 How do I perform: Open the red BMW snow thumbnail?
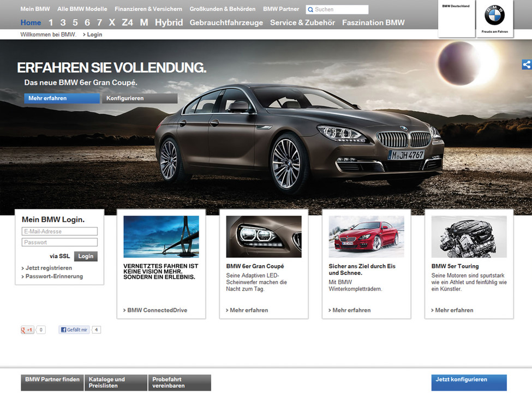coord(367,236)
